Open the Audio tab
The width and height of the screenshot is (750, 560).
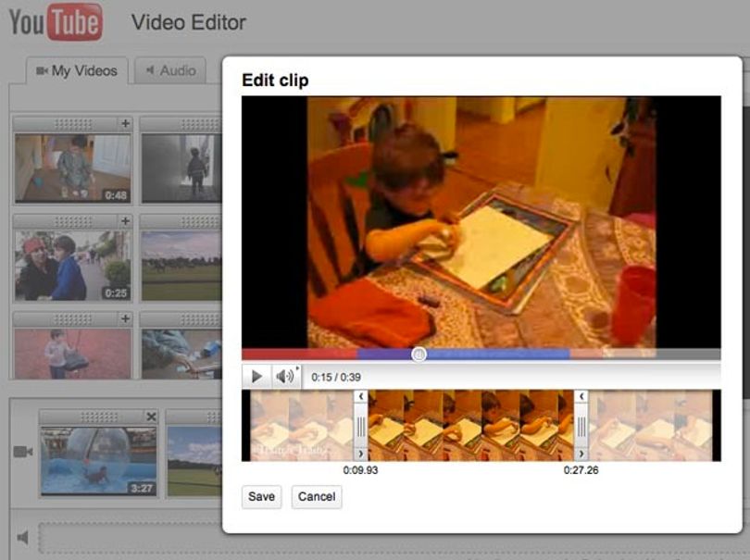170,70
